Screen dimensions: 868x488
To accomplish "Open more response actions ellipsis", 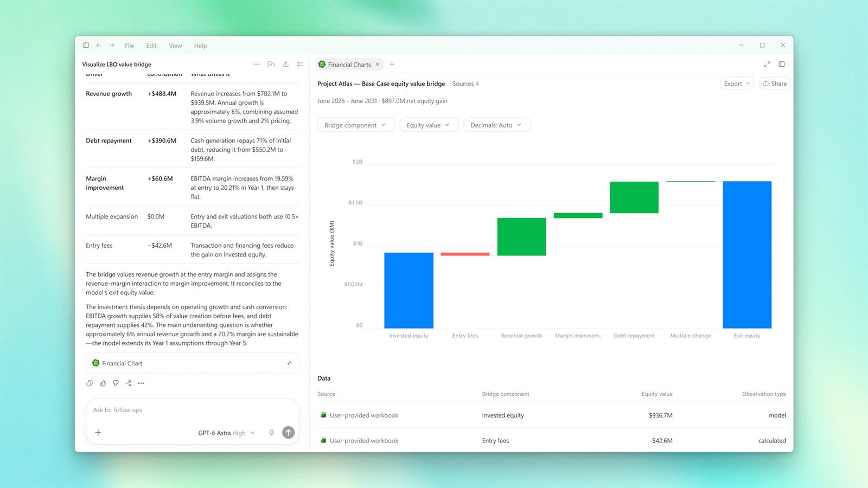I will 141,383.
